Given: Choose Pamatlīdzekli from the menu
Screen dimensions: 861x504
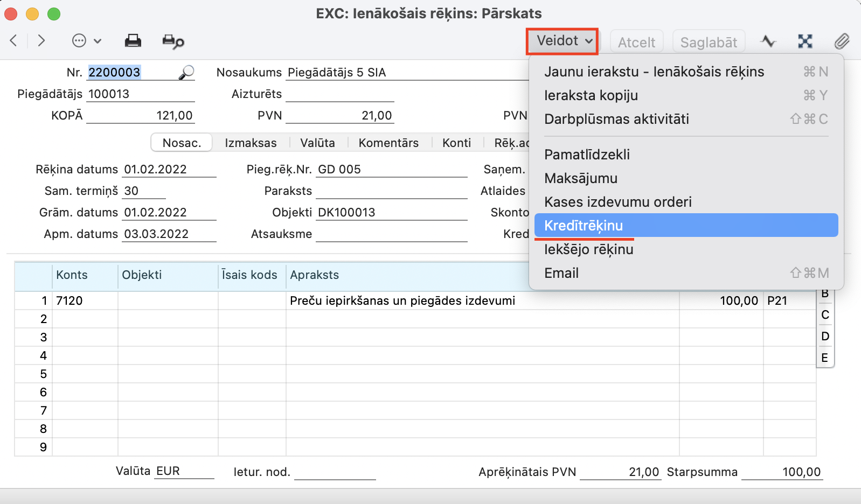Looking at the screenshot, I should (587, 155).
